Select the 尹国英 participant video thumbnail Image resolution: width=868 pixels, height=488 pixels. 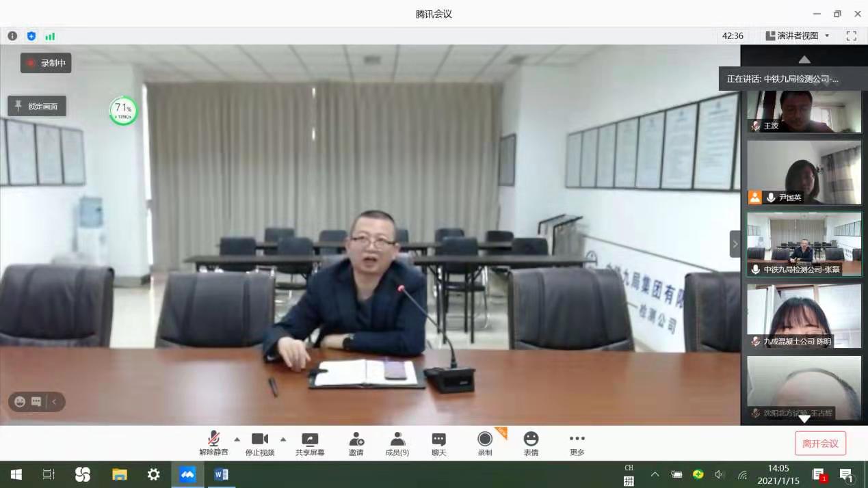pyautogui.click(x=804, y=172)
